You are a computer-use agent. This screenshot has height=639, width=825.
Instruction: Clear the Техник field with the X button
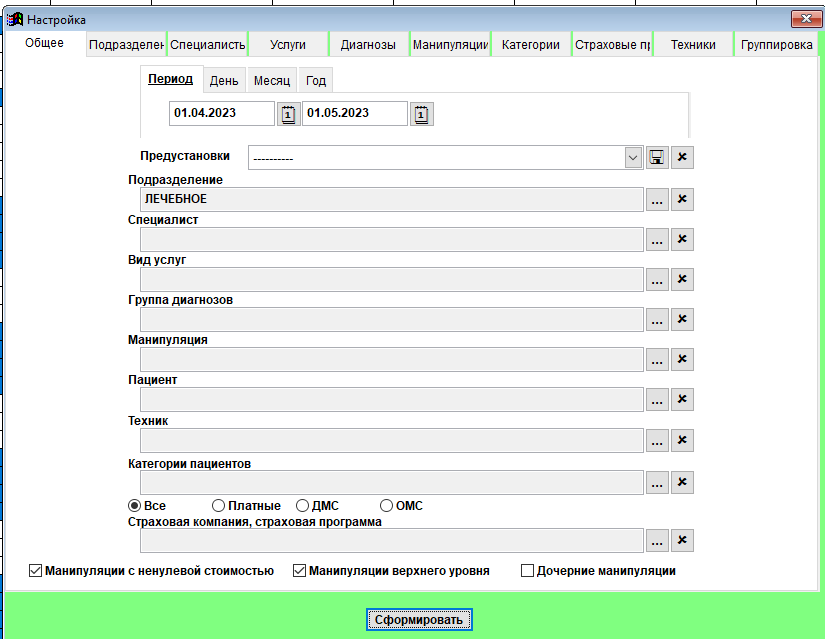[682, 440]
